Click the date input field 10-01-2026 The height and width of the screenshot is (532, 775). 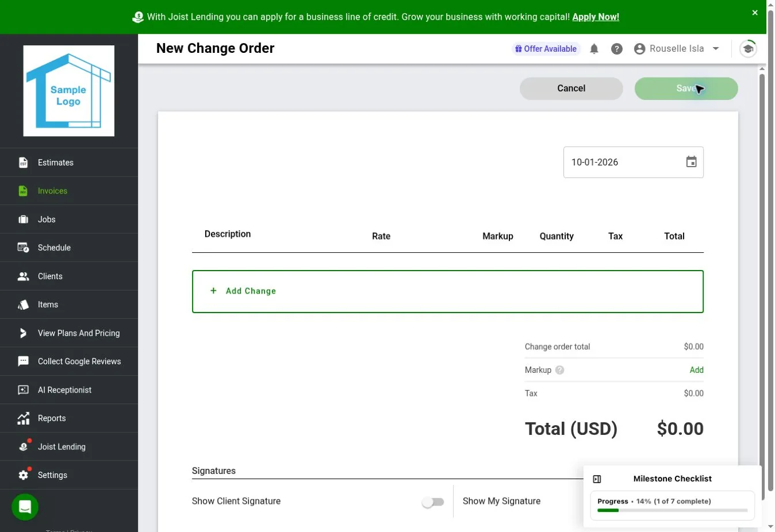(x=634, y=162)
